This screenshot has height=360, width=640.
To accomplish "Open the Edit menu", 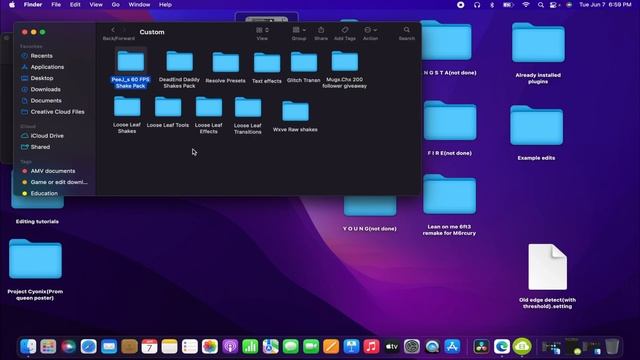I will tap(75, 5).
